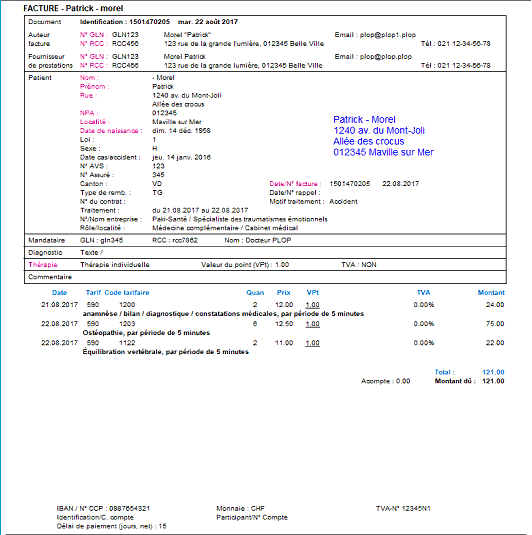Click the Canton value 'VD'
532x535 pixels.
157,184
